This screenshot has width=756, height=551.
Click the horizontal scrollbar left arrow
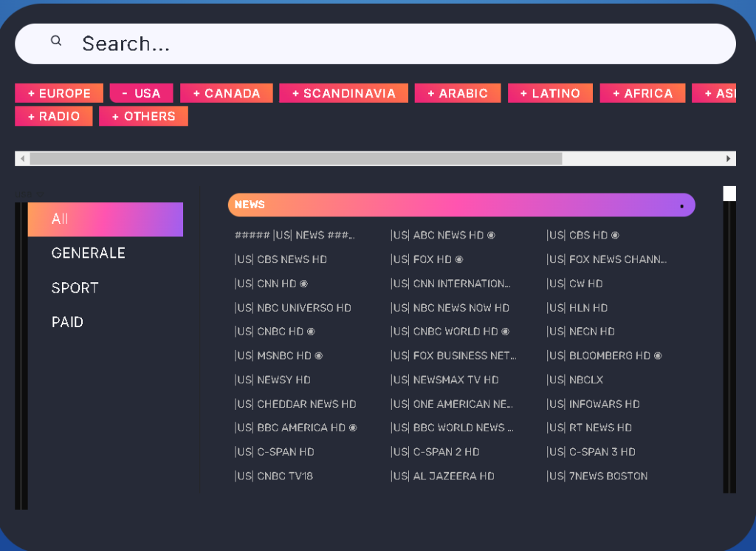coord(22,159)
